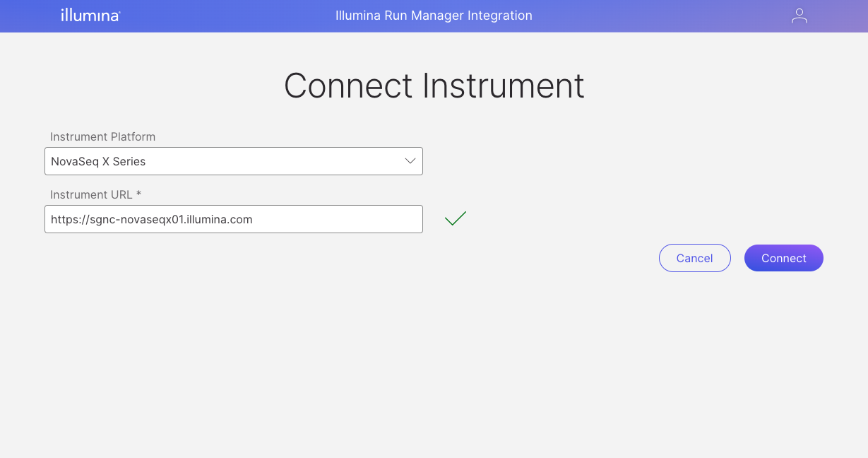Open the user profile account icon

tap(799, 16)
